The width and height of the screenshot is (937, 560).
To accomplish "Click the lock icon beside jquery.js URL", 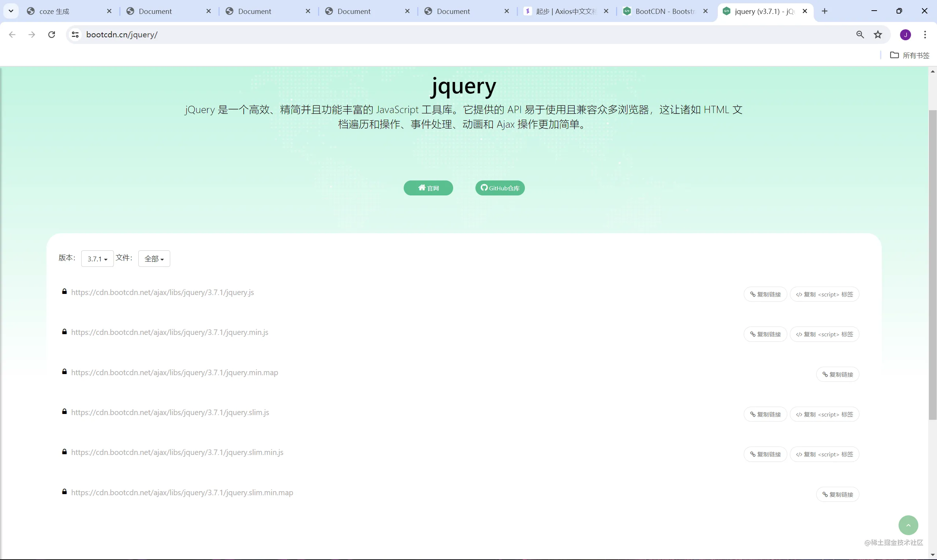I will pos(64,292).
